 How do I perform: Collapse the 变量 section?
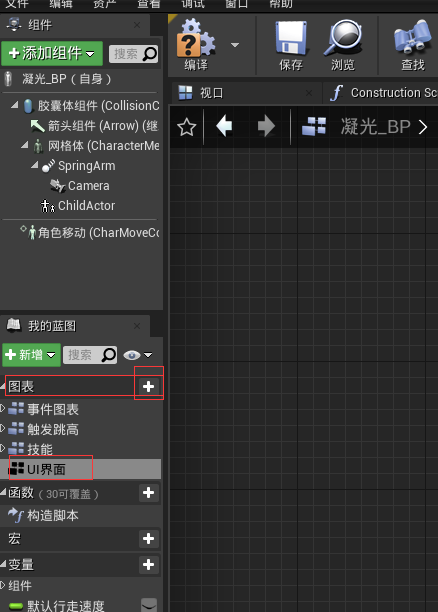(x=3, y=564)
